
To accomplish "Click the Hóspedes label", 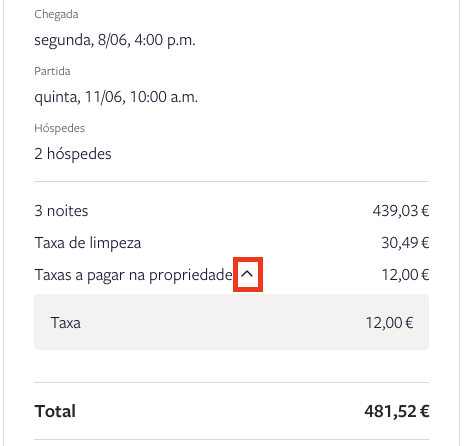I will (x=60, y=128).
